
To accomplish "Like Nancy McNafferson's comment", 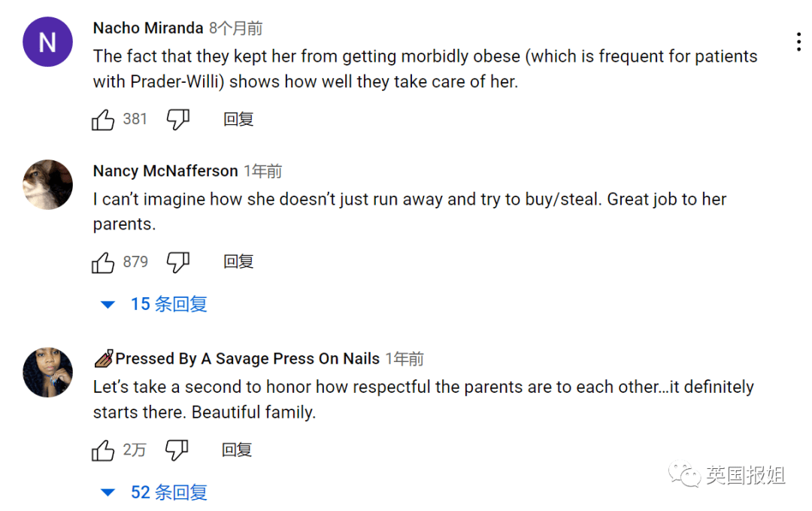I will [x=103, y=263].
